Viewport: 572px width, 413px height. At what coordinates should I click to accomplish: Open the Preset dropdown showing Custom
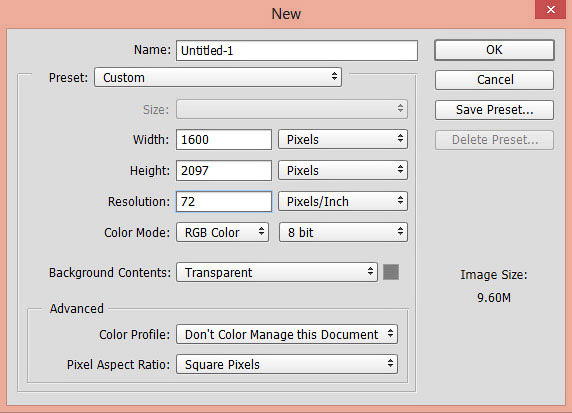218,77
